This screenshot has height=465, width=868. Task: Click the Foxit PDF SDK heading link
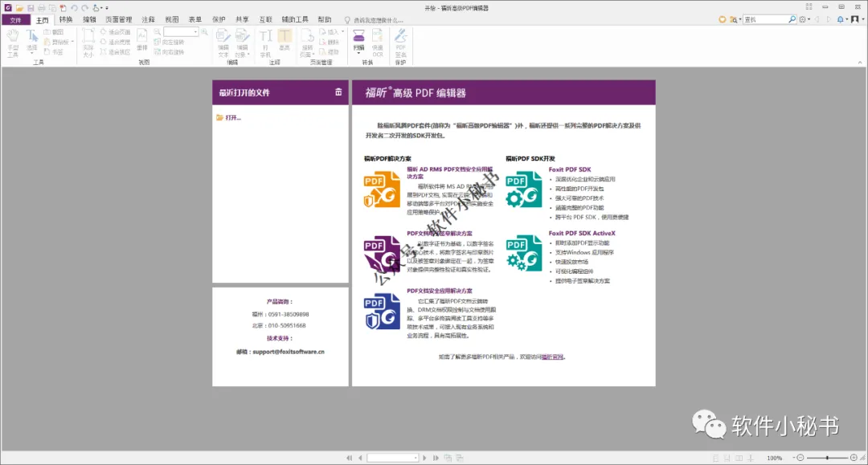coord(570,169)
